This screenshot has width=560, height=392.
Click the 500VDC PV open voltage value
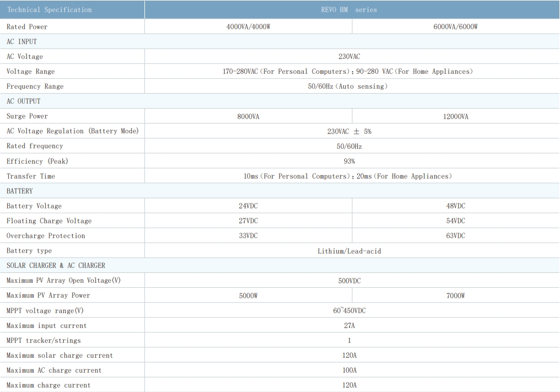pyautogui.click(x=349, y=281)
